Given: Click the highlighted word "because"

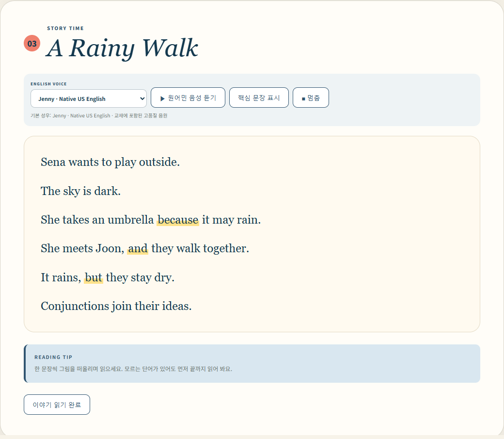Looking at the screenshot, I should 178,220.
